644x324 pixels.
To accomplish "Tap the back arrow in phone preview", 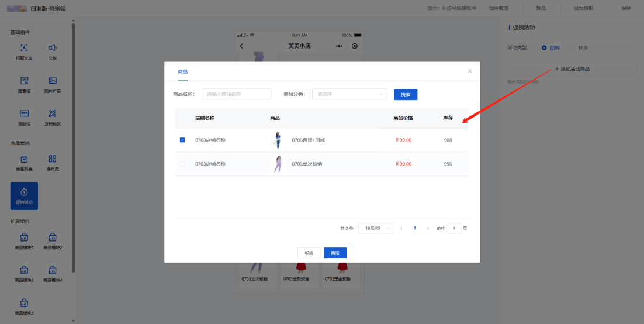I will [x=241, y=46].
